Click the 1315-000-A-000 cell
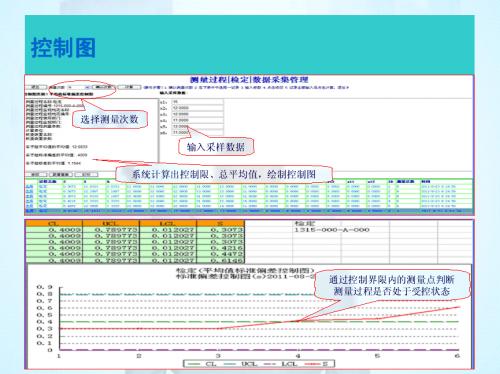Viewport: 500px width, 374px height. (x=332, y=230)
